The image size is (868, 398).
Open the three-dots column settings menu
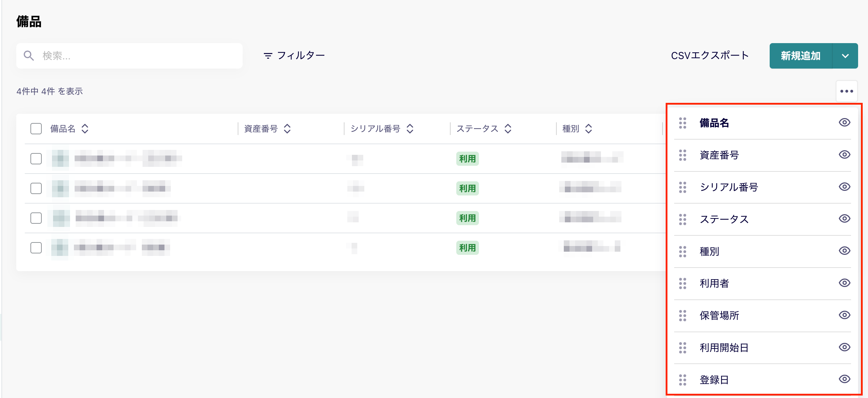coord(847,91)
